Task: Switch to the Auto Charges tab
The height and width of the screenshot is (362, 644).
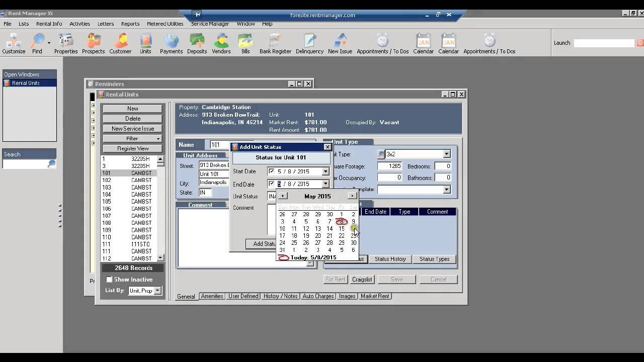Action: point(318,296)
